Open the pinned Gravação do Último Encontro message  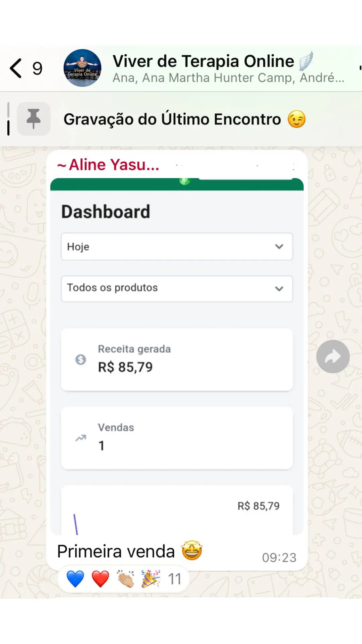pos(172,119)
